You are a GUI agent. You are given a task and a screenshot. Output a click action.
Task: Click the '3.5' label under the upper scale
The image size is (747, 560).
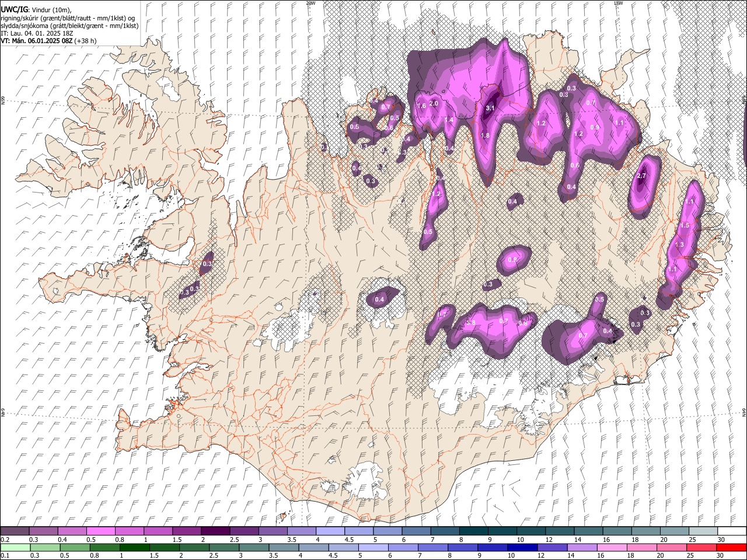tap(291, 540)
